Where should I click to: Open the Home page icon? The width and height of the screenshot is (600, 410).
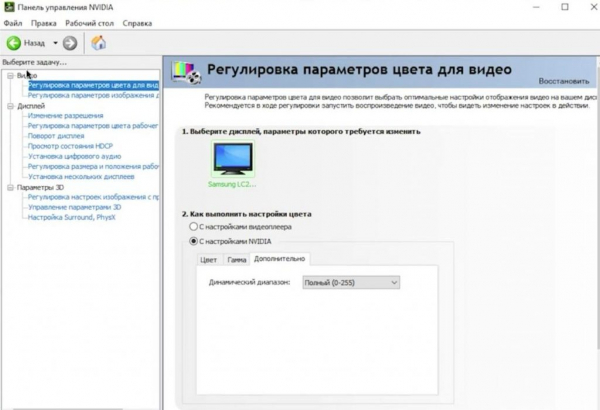(98, 42)
